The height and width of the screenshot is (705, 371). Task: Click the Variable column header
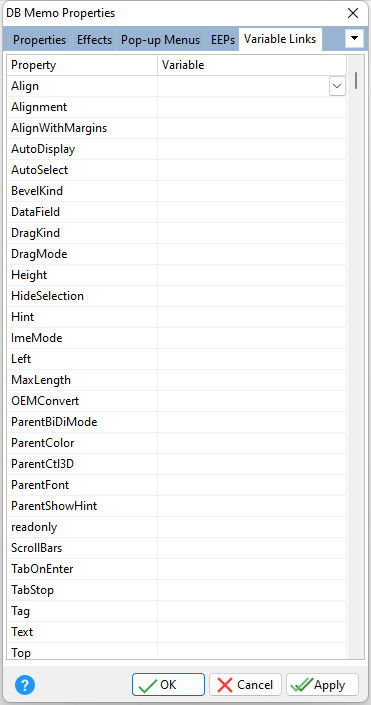click(252, 65)
